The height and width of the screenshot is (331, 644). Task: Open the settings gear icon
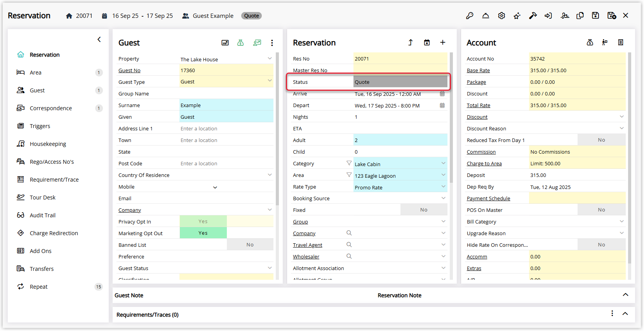[501, 16]
